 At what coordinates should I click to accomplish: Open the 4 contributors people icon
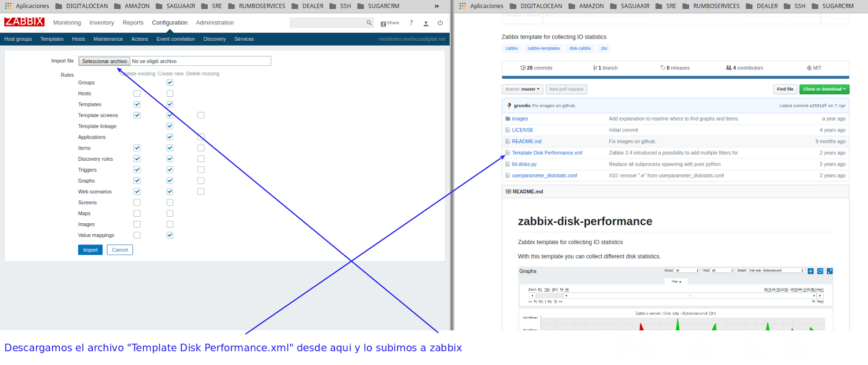729,68
